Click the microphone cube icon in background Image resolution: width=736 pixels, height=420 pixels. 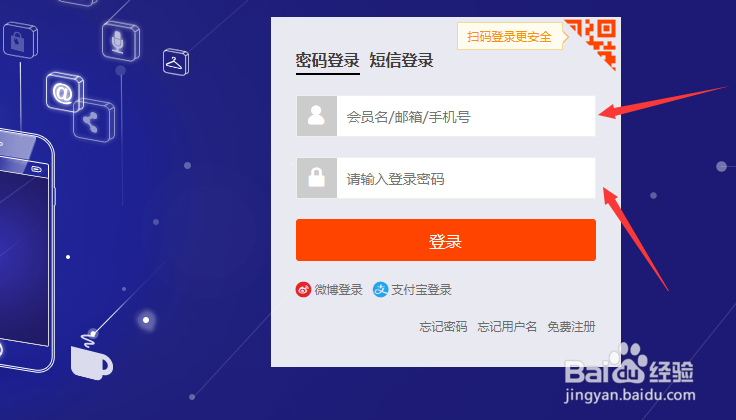tap(121, 41)
